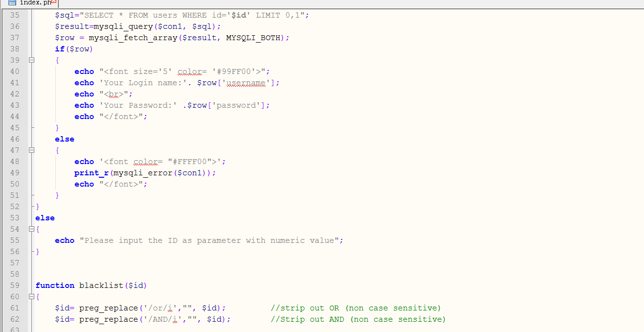This screenshot has width=644, height=332.
Task: Click the print_r keyword on line 49
Action: click(x=92, y=173)
